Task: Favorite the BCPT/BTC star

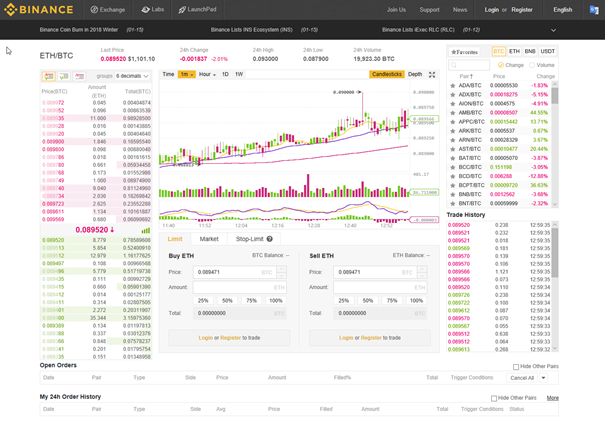Action: tap(453, 185)
